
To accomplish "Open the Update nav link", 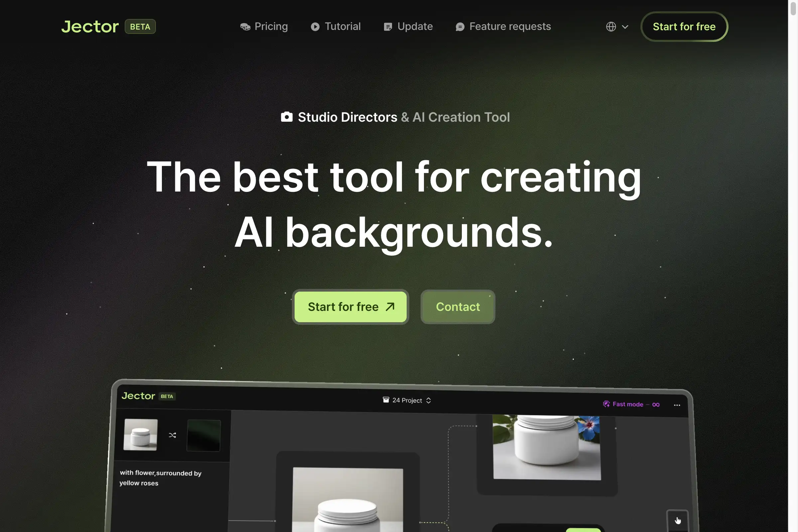I will click(408, 27).
